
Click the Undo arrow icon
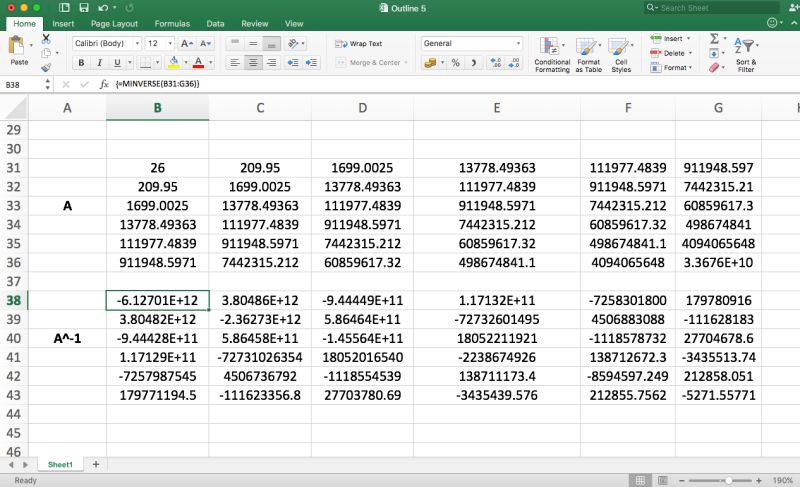[x=104, y=8]
